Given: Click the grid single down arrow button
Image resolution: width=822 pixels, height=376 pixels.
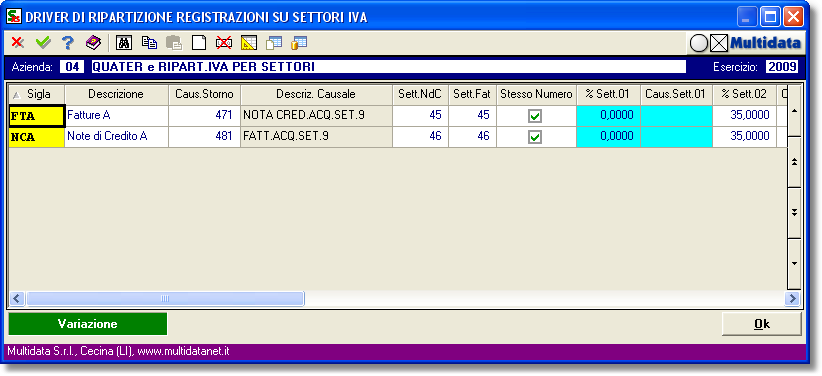Looking at the screenshot, I should pyautogui.click(x=794, y=263).
